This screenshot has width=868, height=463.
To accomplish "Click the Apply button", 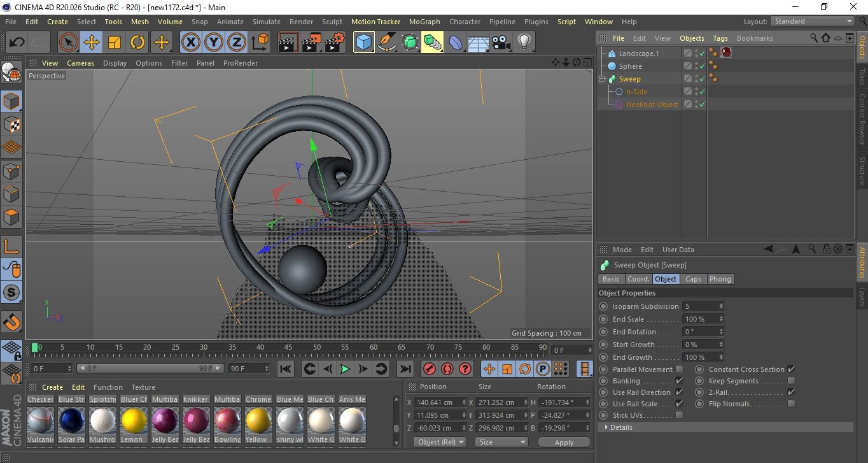I will point(564,442).
